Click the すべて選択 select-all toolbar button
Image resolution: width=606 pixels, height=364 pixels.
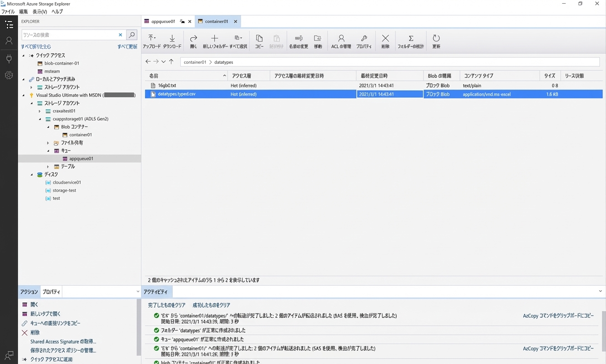pos(238,41)
